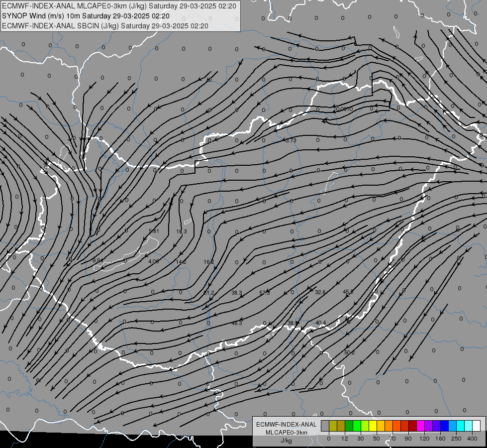Image resolution: width=487 pixels, height=448 pixels.
Task: Select the 30 tick label on legend scale
Action: [360, 439]
